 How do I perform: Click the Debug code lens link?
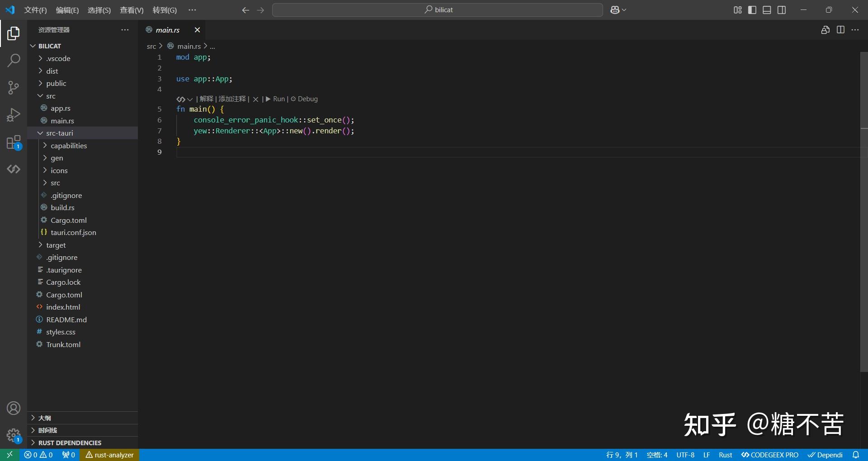point(307,99)
